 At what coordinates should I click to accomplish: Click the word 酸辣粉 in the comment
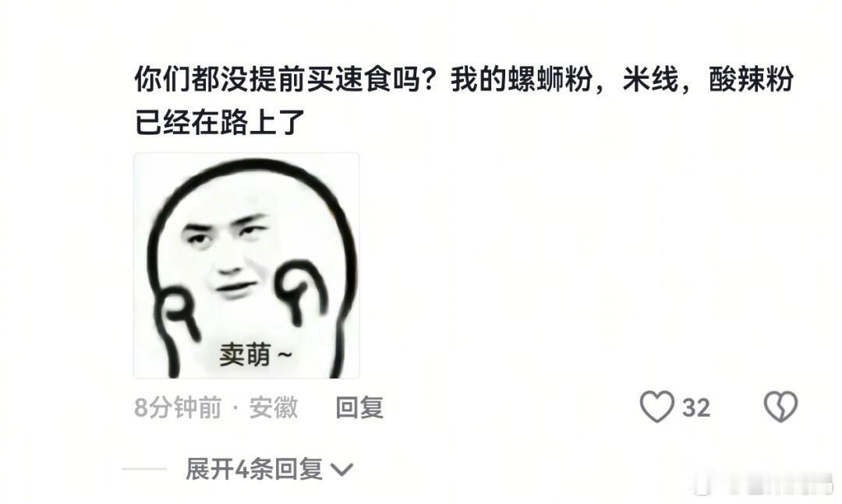coord(751,79)
